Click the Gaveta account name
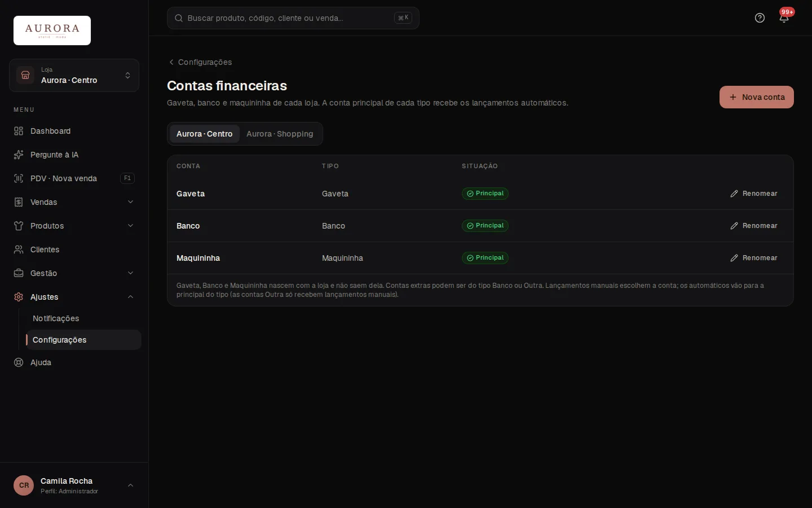Viewport: 812px width, 508px height. 191,194
